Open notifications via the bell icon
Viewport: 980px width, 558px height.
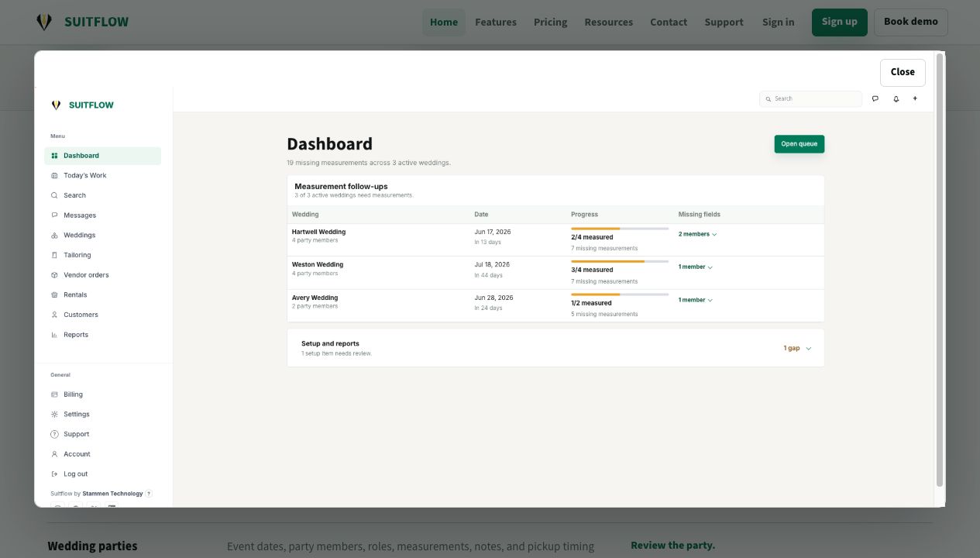click(x=896, y=98)
